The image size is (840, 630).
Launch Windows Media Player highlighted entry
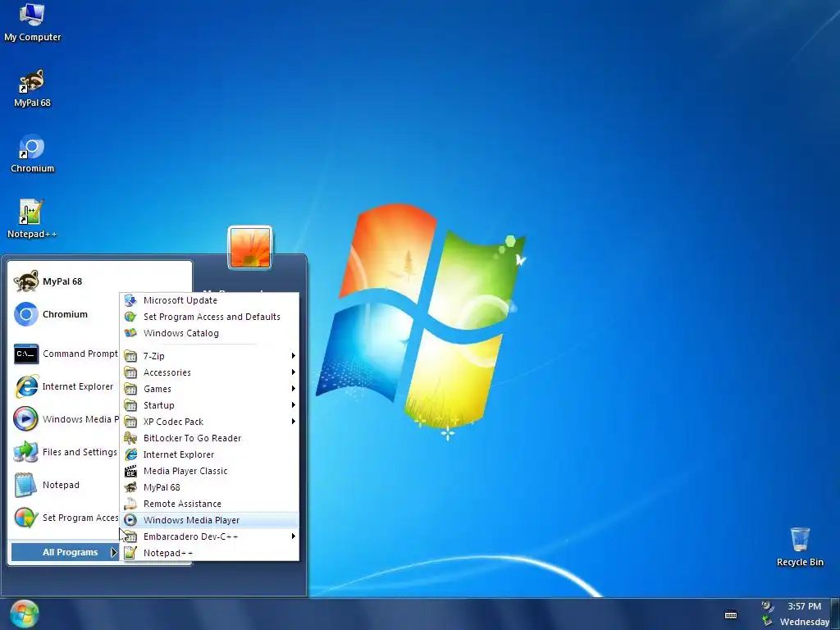(210, 520)
